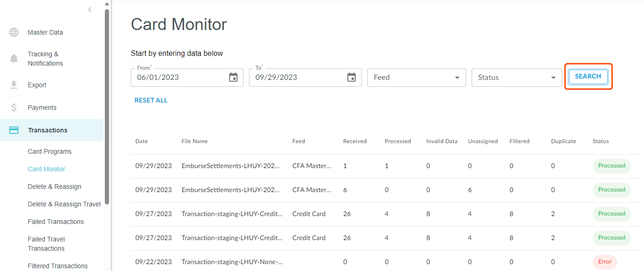The image size is (644, 271).
Task: Click the Tracking & Notifications bell icon
Action: pos(14,59)
